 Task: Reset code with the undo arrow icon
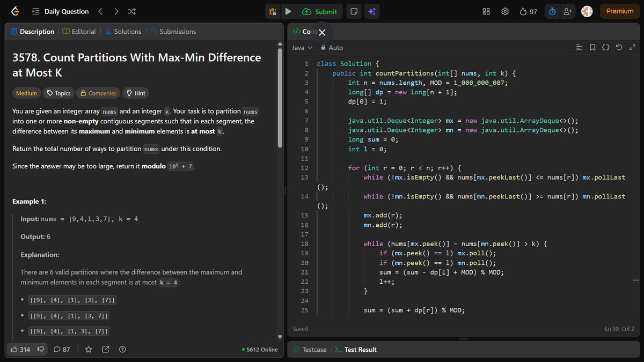[619, 48]
